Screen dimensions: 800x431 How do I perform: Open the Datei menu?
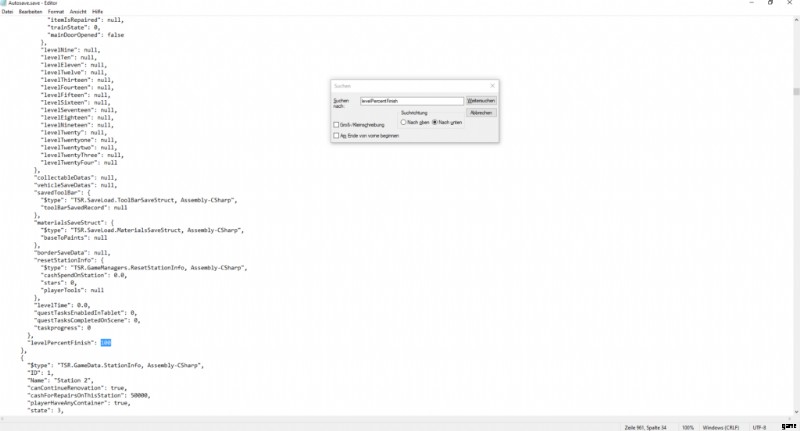pos(7,11)
